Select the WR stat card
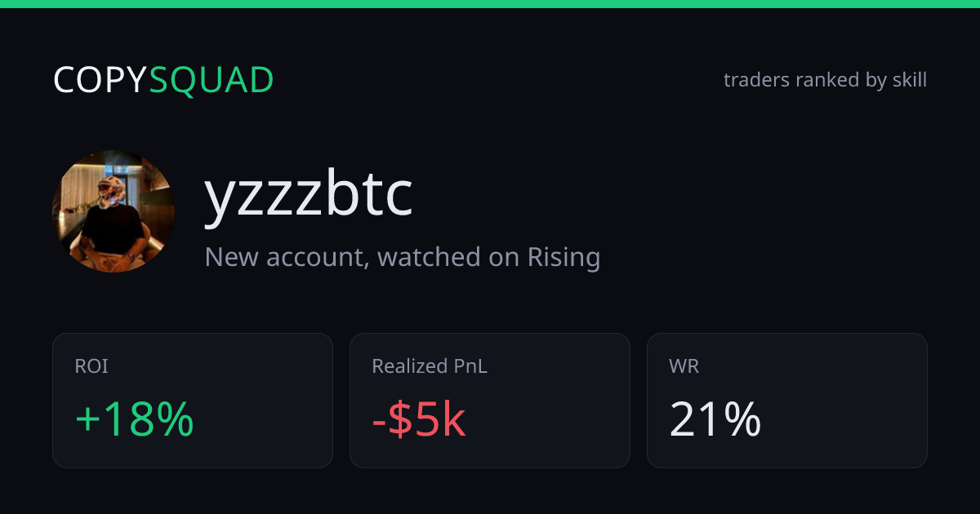Viewport: 980px width, 514px height. (787, 401)
